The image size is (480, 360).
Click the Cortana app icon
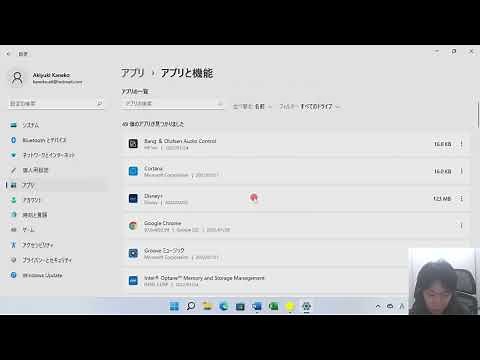click(x=133, y=171)
